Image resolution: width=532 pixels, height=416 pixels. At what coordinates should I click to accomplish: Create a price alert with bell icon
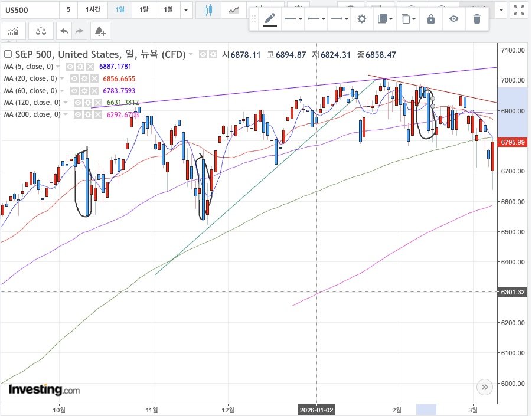point(100,31)
